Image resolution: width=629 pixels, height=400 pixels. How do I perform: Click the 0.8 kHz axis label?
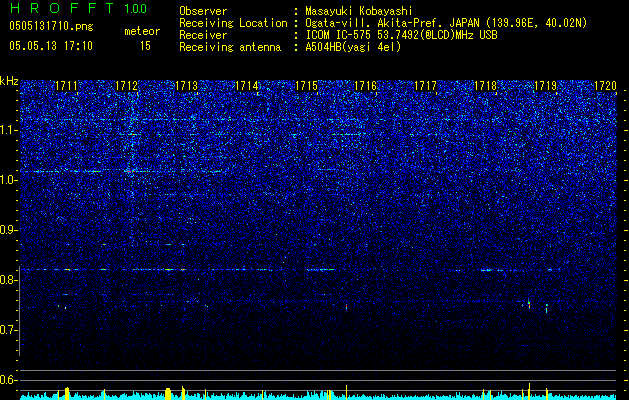9,280
